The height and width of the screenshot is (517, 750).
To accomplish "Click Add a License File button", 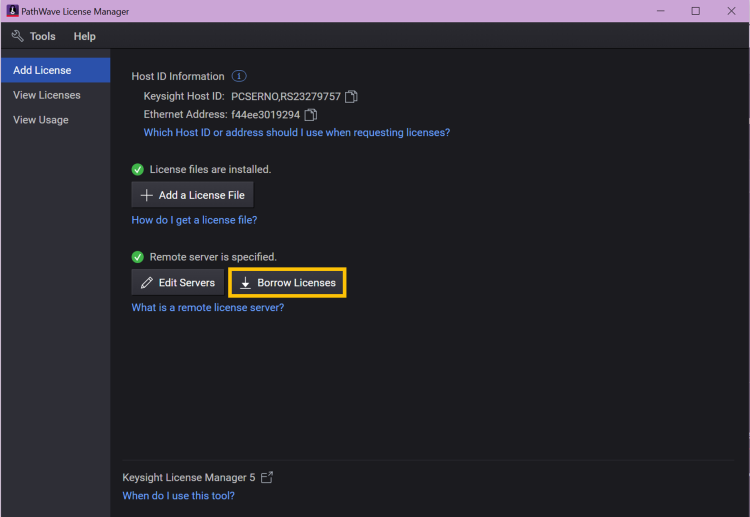I will 192,195.
